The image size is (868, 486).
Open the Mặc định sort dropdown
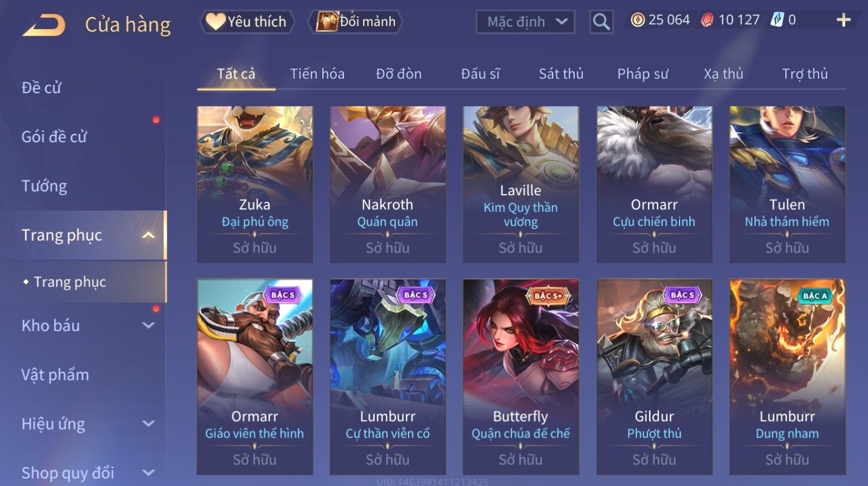click(526, 22)
